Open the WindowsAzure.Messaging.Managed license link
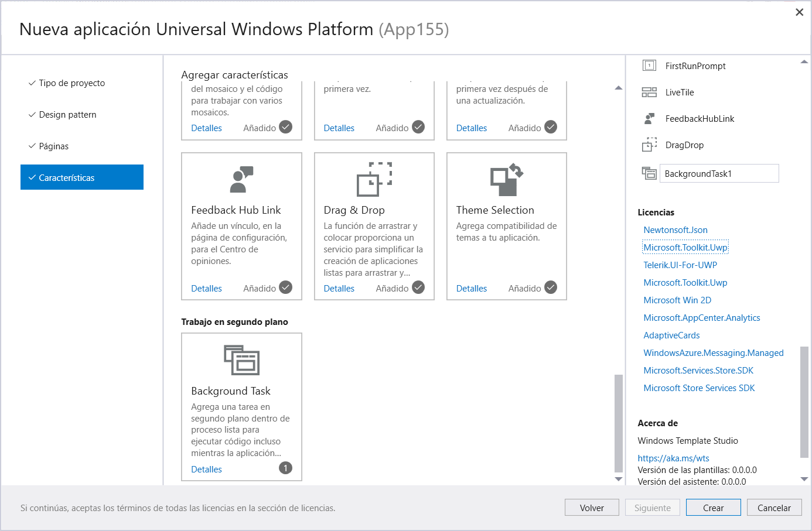Screen dimensions: 812x531 coord(714,353)
